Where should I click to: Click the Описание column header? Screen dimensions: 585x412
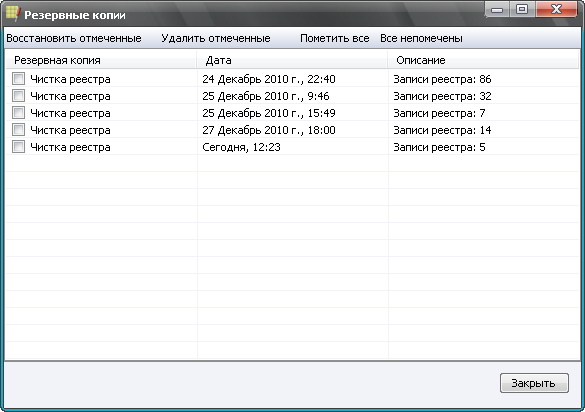(x=483, y=60)
